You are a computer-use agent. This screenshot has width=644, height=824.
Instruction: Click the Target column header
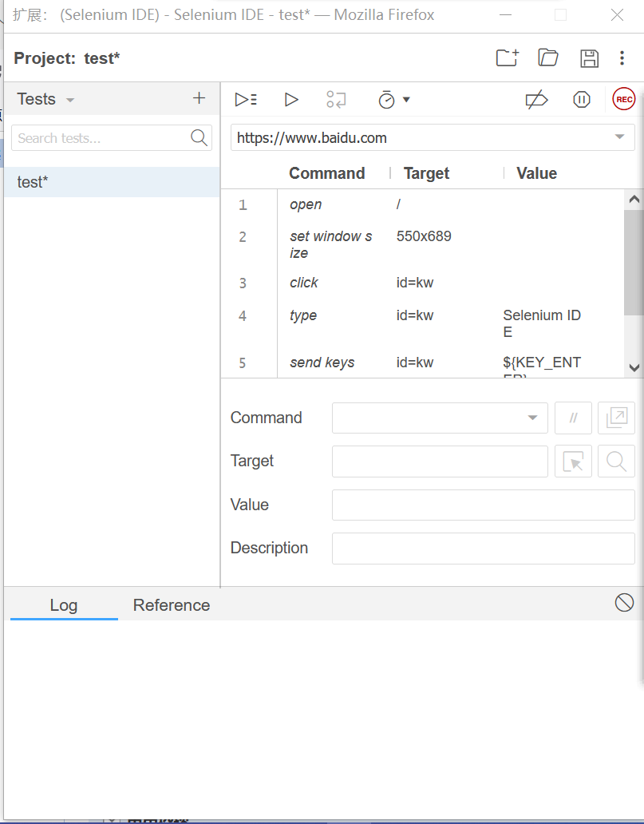tap(426, 173)
